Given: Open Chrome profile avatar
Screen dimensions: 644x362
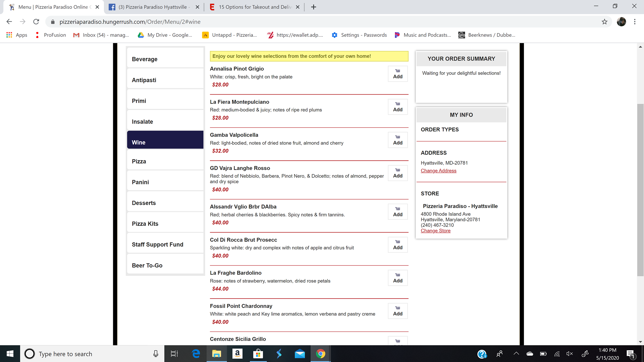Looking at the screenshot, I should click(621, 22).
